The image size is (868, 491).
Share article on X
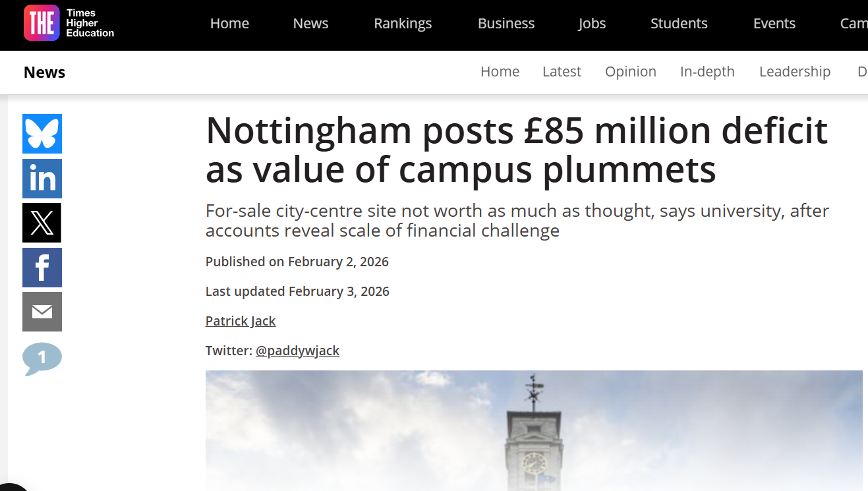[42, 223]
